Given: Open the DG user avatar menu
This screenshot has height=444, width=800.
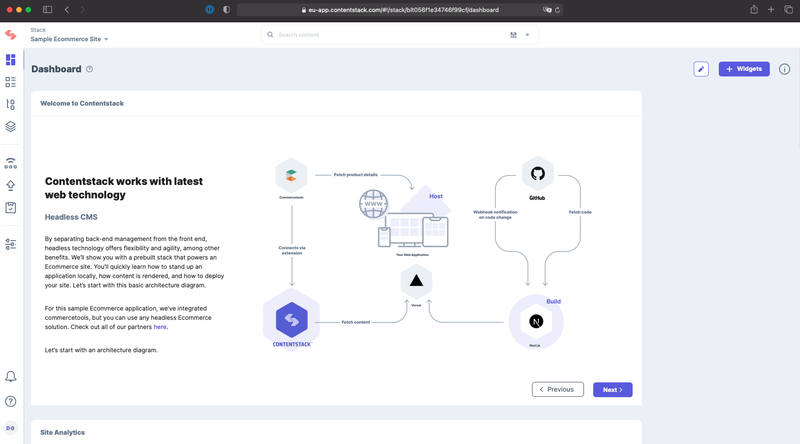Looking at the screenshot, I should (11, 428).
